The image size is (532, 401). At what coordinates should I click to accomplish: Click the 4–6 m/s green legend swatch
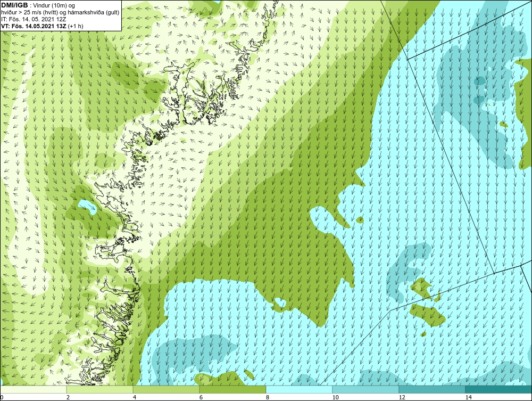166,389
